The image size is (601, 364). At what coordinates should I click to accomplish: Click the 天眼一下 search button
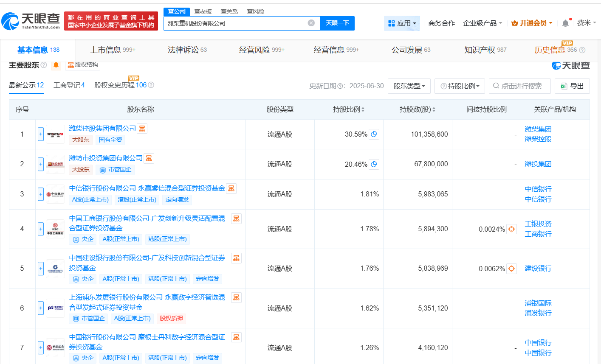(338, 23)
